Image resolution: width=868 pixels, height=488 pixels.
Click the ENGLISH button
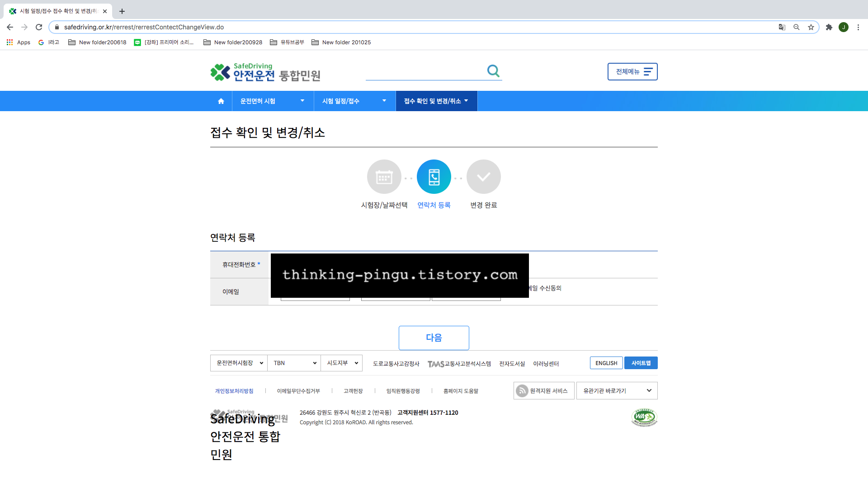(x=606, y=363)
